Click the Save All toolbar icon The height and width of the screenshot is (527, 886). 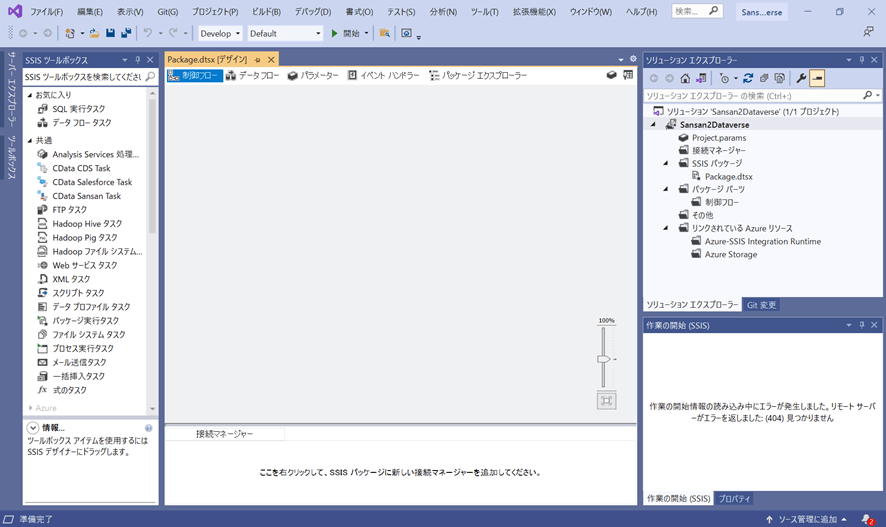[126, 33]
